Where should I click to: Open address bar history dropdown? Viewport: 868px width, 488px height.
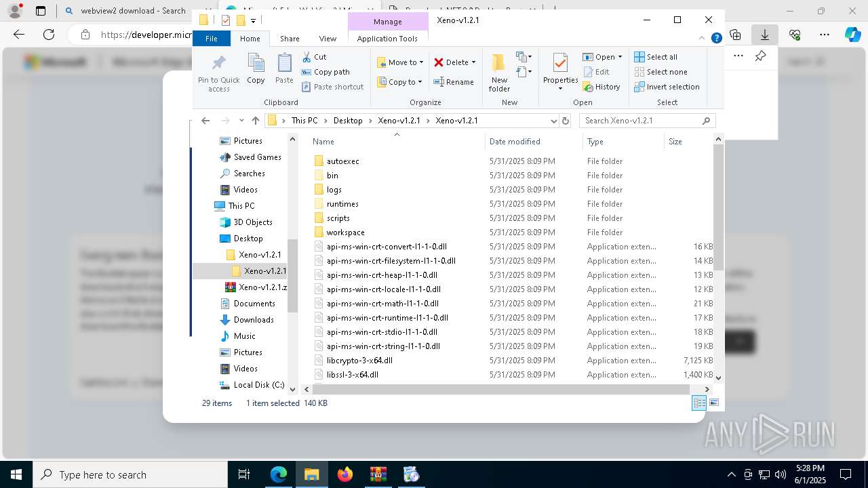point(553,121)
